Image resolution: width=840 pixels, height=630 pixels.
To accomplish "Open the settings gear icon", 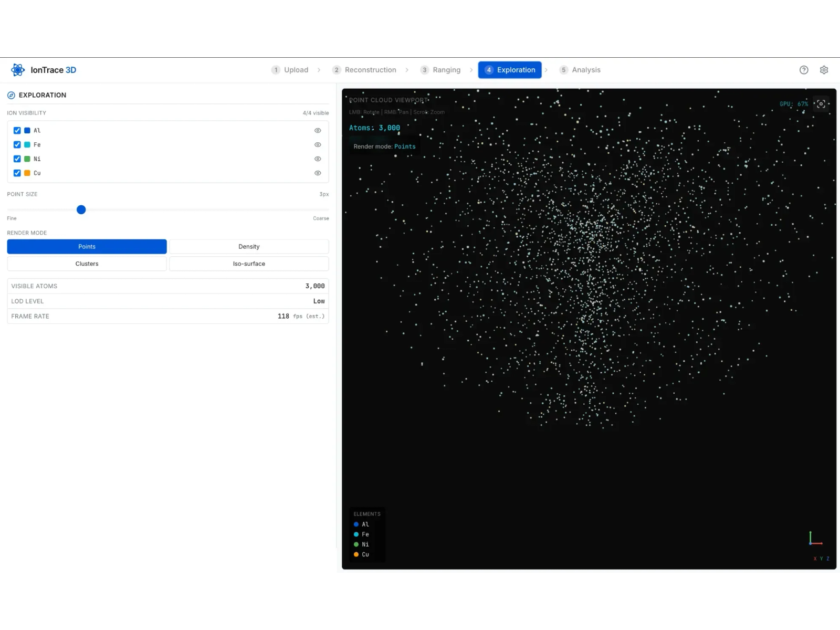I will (824, 70).
